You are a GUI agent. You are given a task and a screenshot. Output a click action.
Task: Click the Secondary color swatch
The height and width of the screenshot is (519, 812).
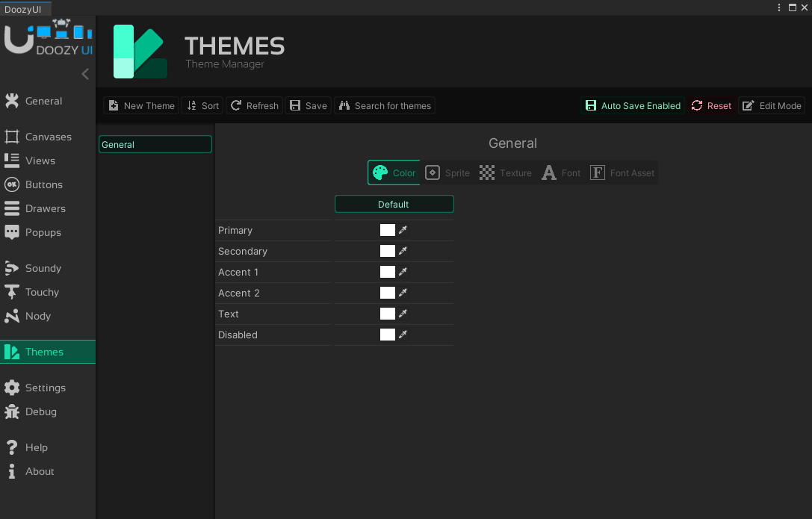(x=388, y=251)
